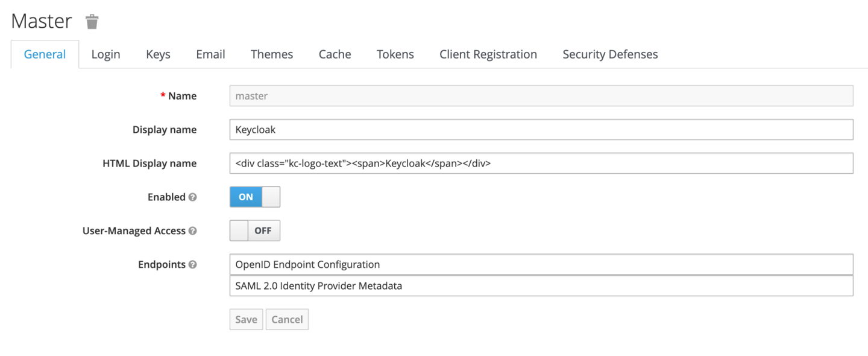Click the help icon next to Endpoints
This screenshot has width=868, height=356.
193,264
